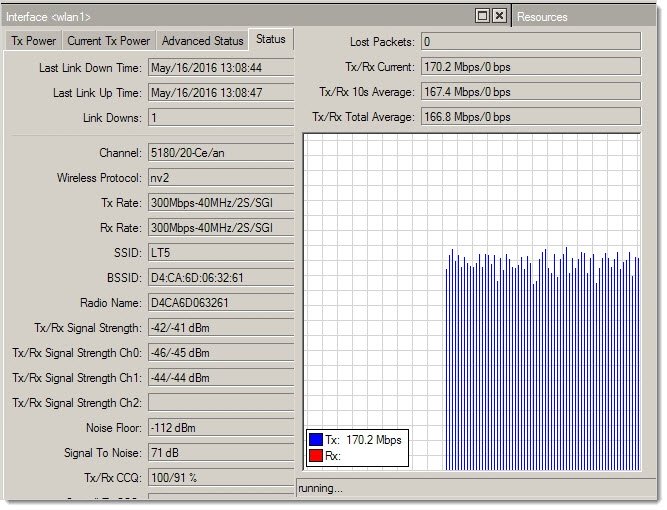The height and width of the screenshot is (510, 667).
Task: Click the Tx throughput bar graph
Action: [x=542, y=359]
